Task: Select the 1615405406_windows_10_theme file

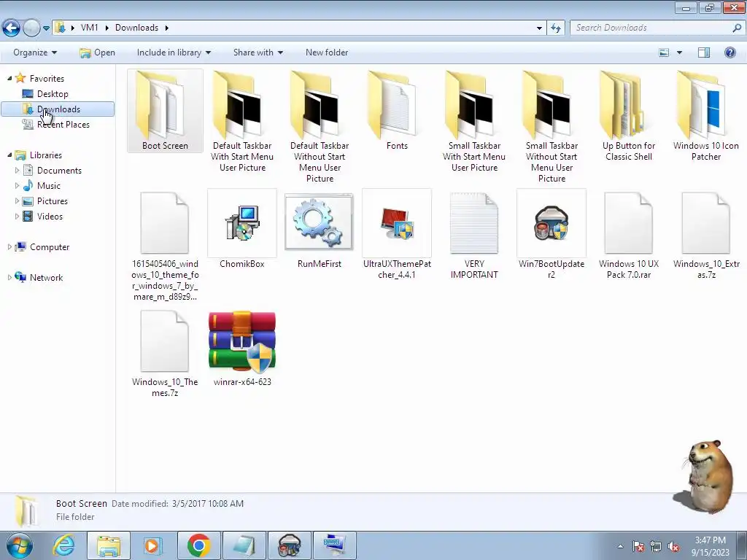Action: [x=165, y=246]
